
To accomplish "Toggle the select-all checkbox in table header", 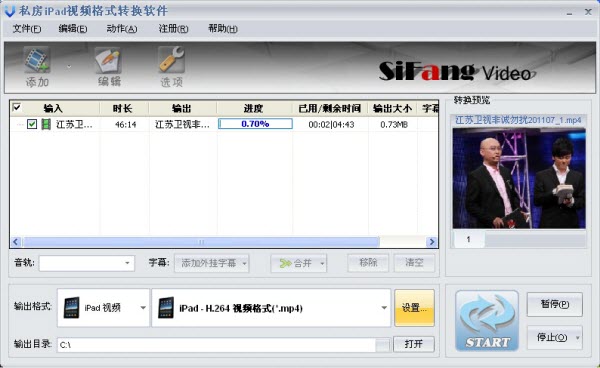I will pyautogui.click(x=17, y=107).
